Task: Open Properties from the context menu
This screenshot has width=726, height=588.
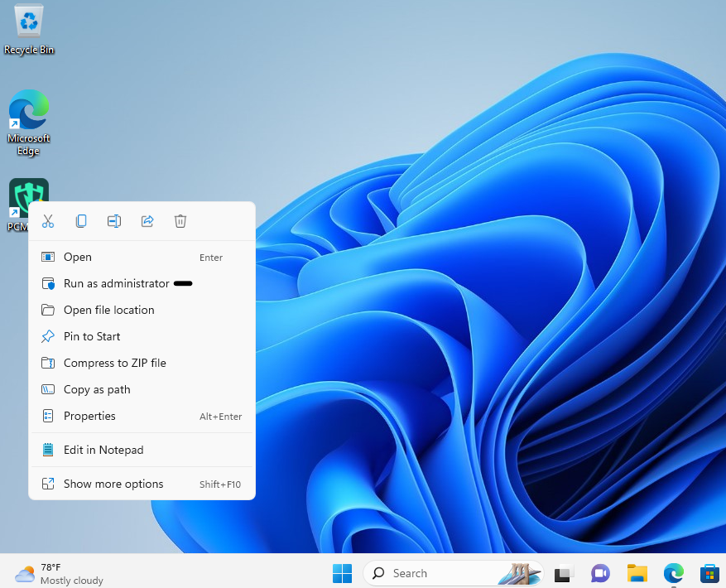Action: tap(89, 417)
